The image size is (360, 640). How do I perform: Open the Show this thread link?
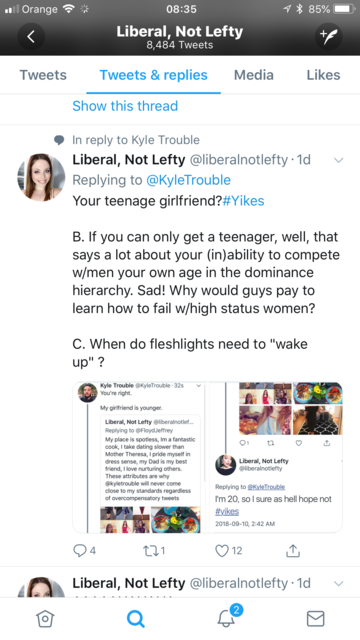click(x=125, y=106)
